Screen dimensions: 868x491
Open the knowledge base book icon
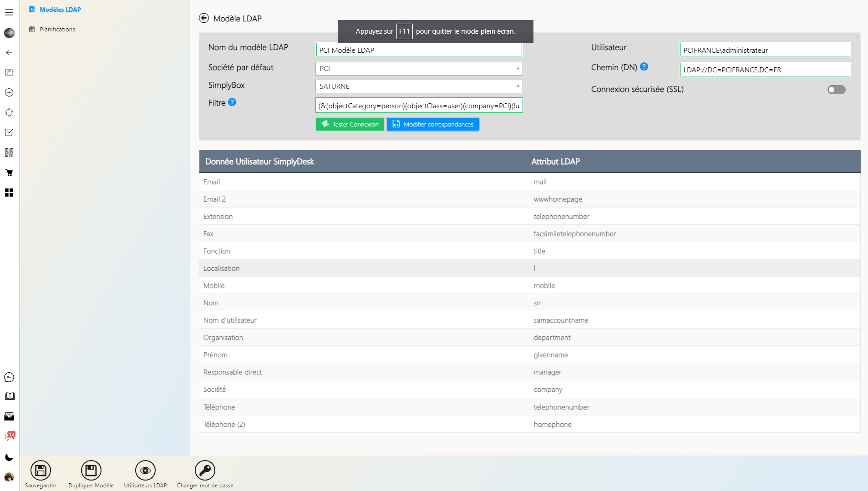coord(9,396)
